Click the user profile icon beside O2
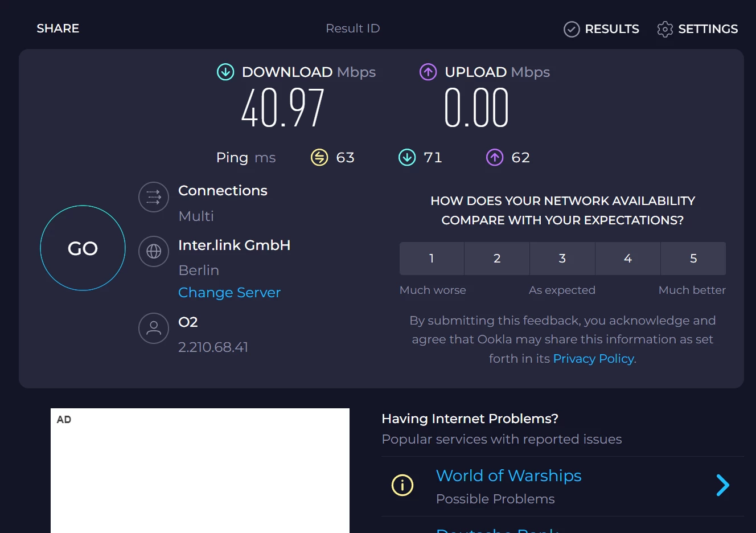This screenshot has width=756, height=533. (154, 328)
